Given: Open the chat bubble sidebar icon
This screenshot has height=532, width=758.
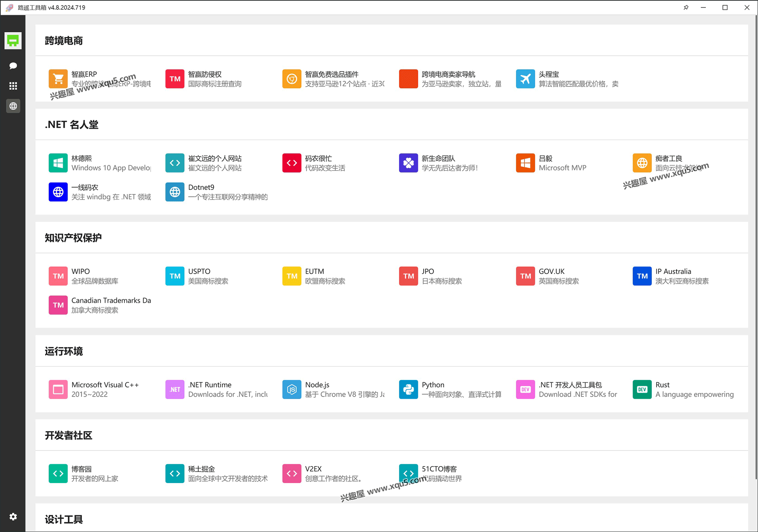Looking at the screenshot, I should [x=13, y=66].
